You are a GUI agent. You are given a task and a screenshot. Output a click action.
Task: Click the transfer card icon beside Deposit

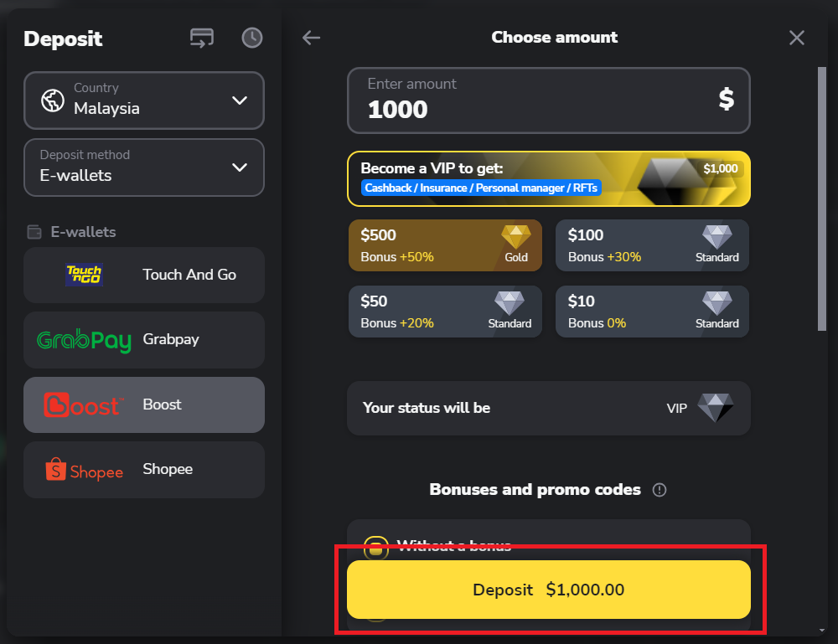[x=202, y=38]
